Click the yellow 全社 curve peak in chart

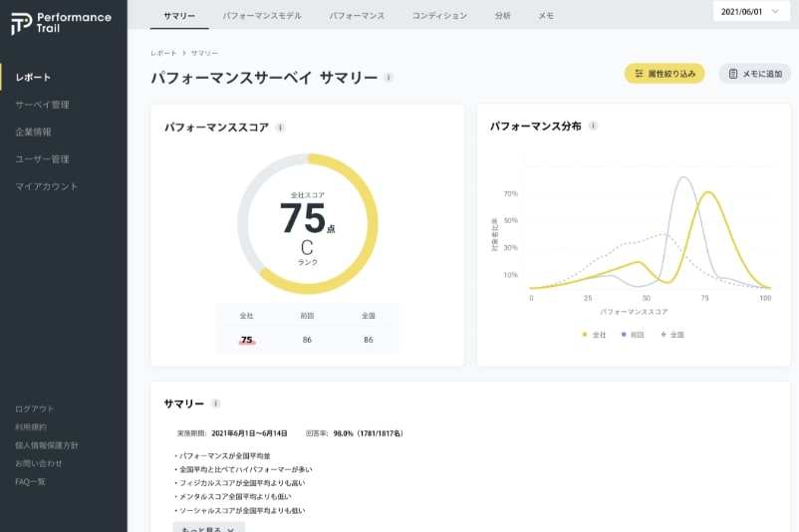point(708,192)
